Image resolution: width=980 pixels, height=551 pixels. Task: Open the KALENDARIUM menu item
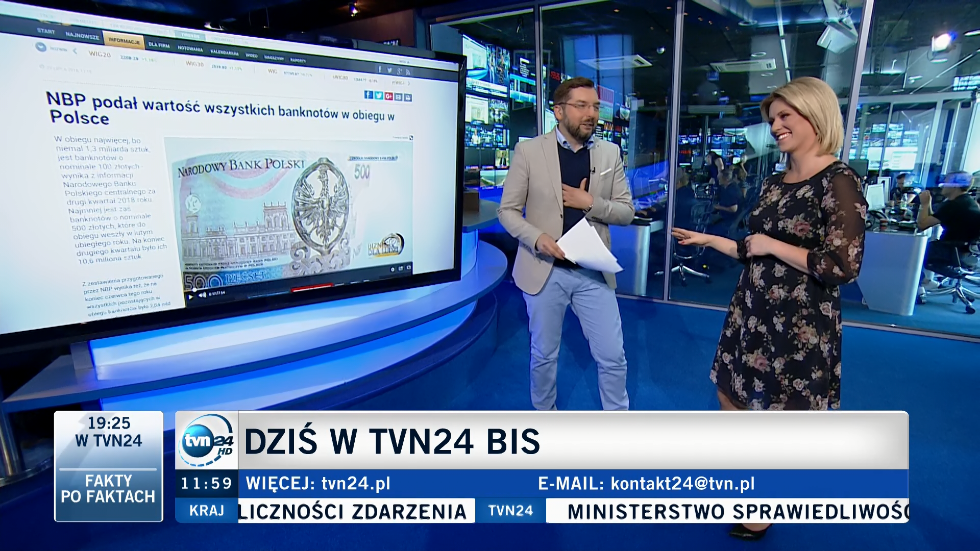point(224,53)
